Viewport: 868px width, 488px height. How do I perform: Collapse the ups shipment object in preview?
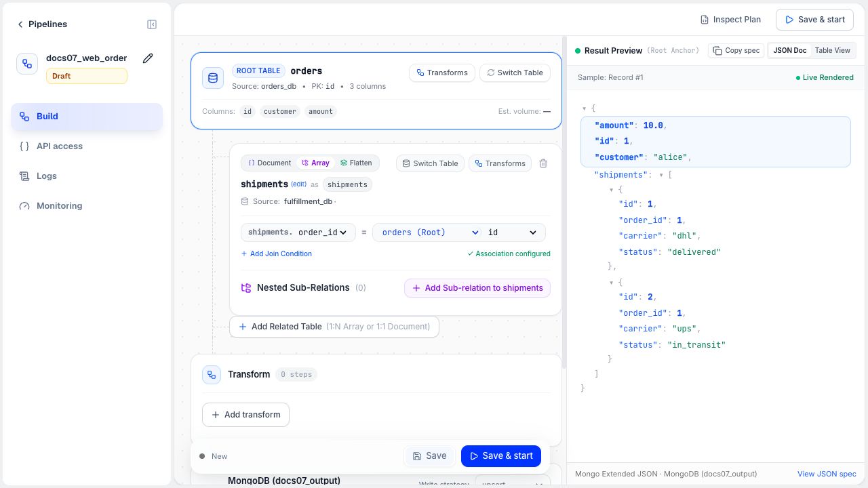(x=612, y=282)
